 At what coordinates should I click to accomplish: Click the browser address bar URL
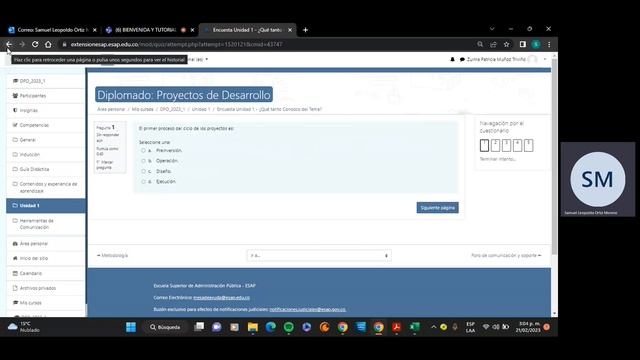point(176,44)
